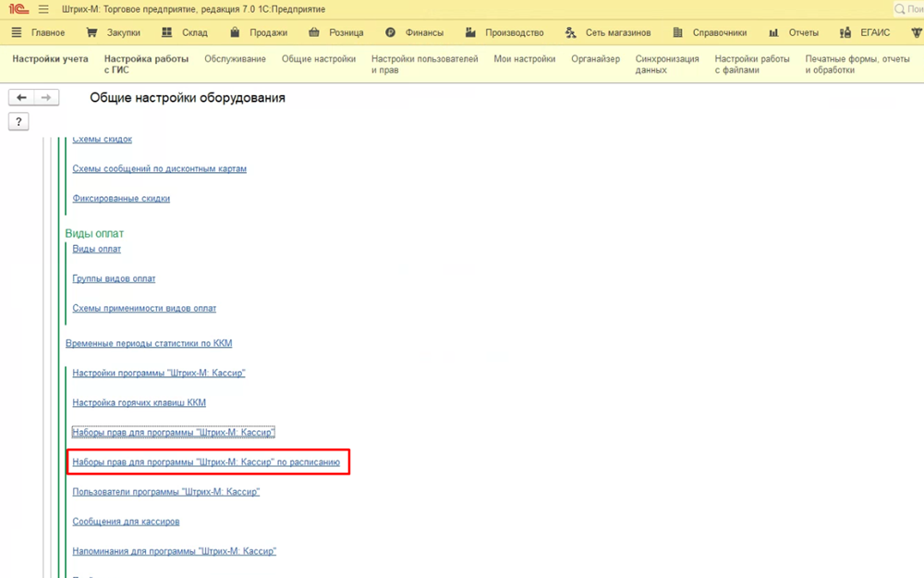Open the Сообщения для кассиров link
The height and width of the screenshot is (578, 924).
pos(126,522)
